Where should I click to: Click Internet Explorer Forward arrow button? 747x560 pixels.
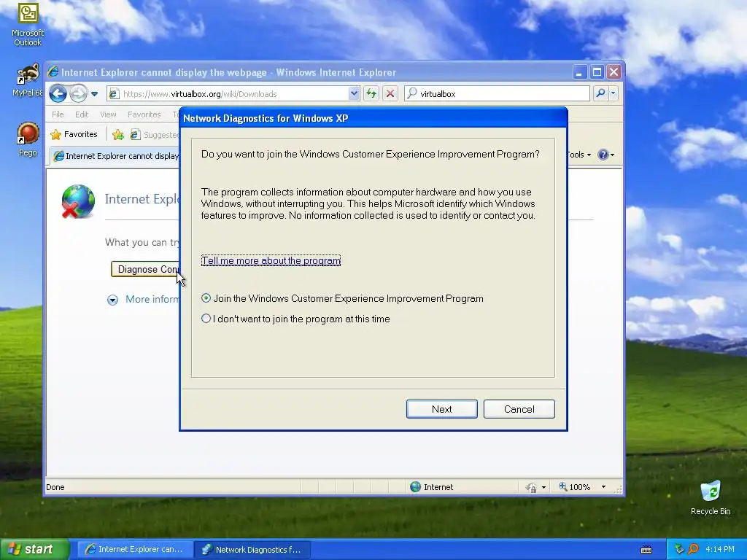click(78, 93)
